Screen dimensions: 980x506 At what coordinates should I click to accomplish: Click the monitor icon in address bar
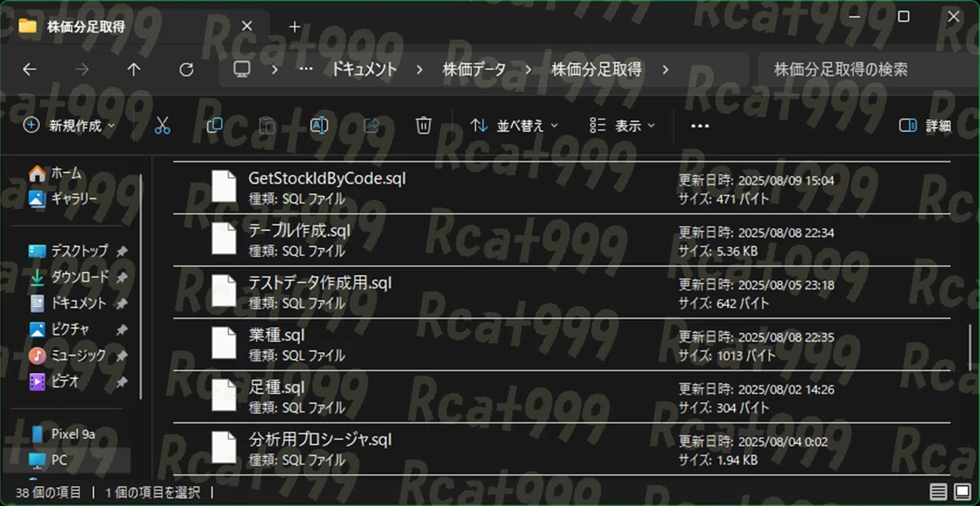242,70
